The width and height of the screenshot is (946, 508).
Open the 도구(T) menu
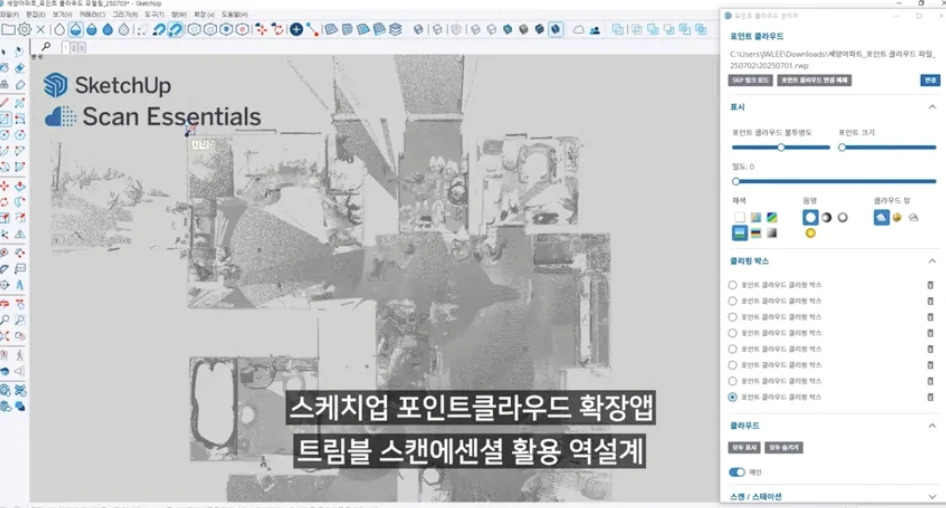coord(154,14)
